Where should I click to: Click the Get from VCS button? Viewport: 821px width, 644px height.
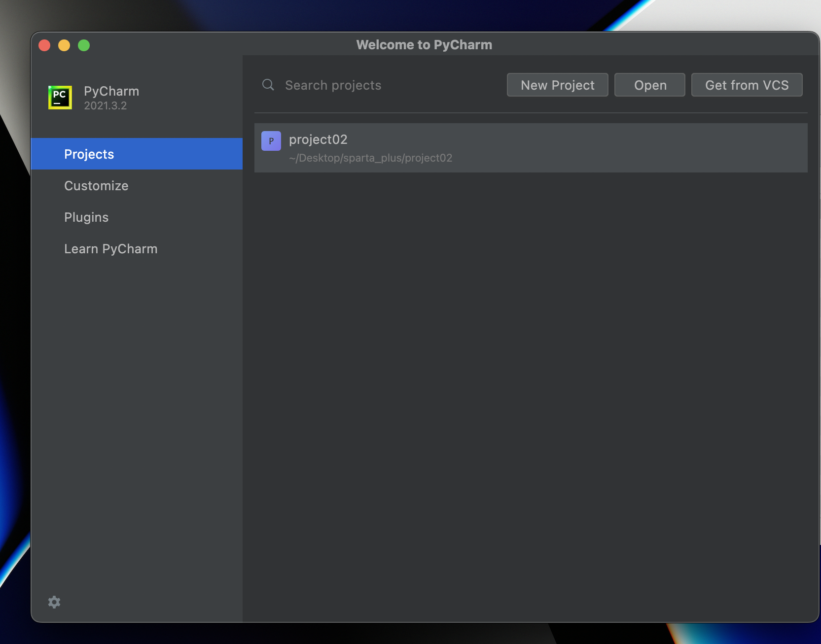pyautogui.click(x=747, y=85)
